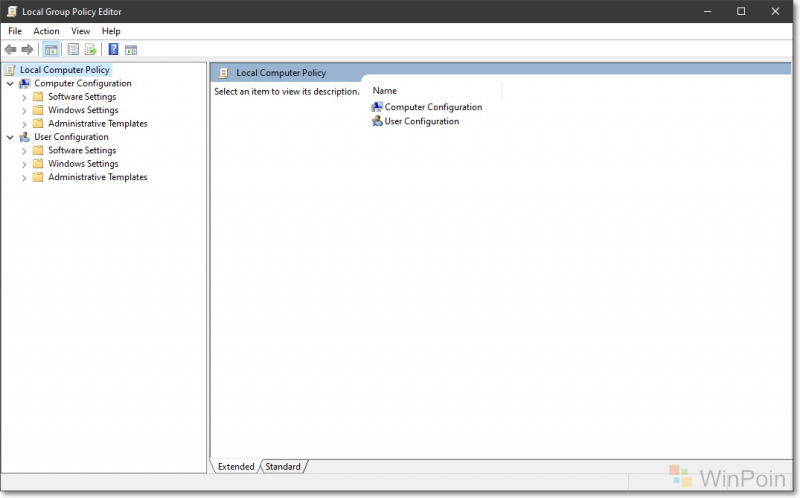Select Local Computer Policy root in the tree
This screenshot has width=800, height=498.
[x=64, y=69]
